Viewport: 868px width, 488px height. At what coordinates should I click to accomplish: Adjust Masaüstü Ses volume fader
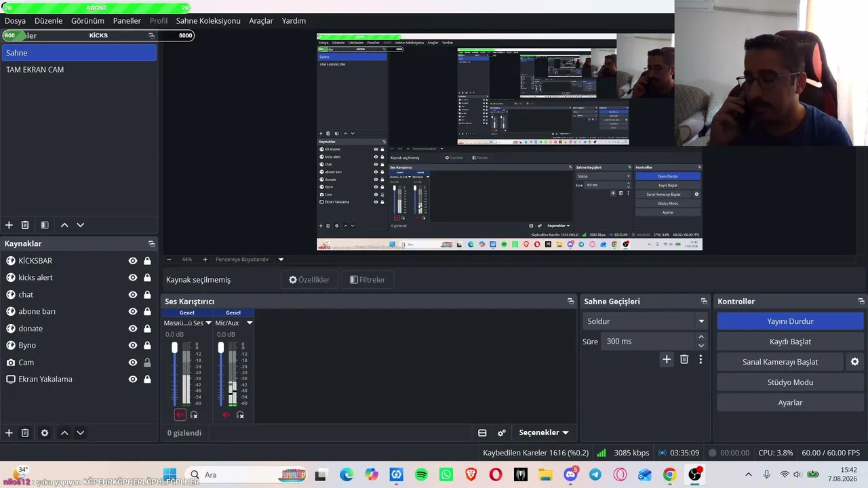point(174,347)
